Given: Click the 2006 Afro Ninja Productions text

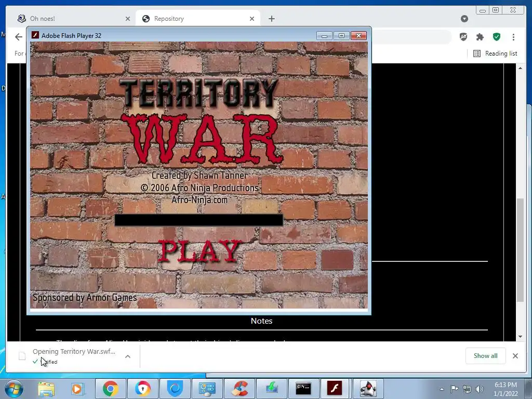Looking at the screenshot, I should (x=199, y=188).
